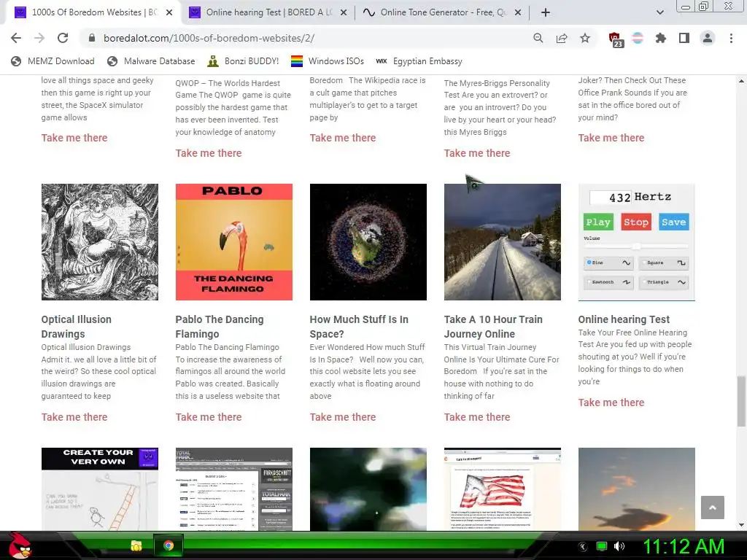747x560 pixels.
Task: Click the scroll-to-top arrow button
Action: click(712, 507)
